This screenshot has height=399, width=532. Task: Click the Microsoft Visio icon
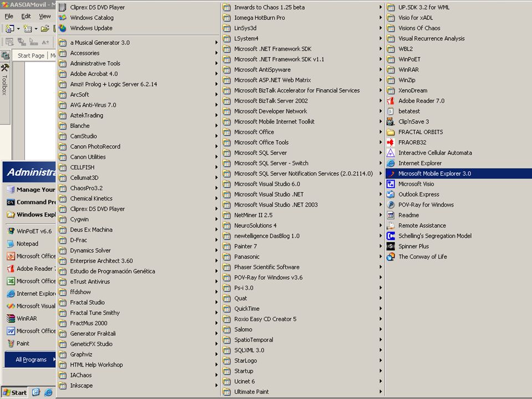point(391,184)
